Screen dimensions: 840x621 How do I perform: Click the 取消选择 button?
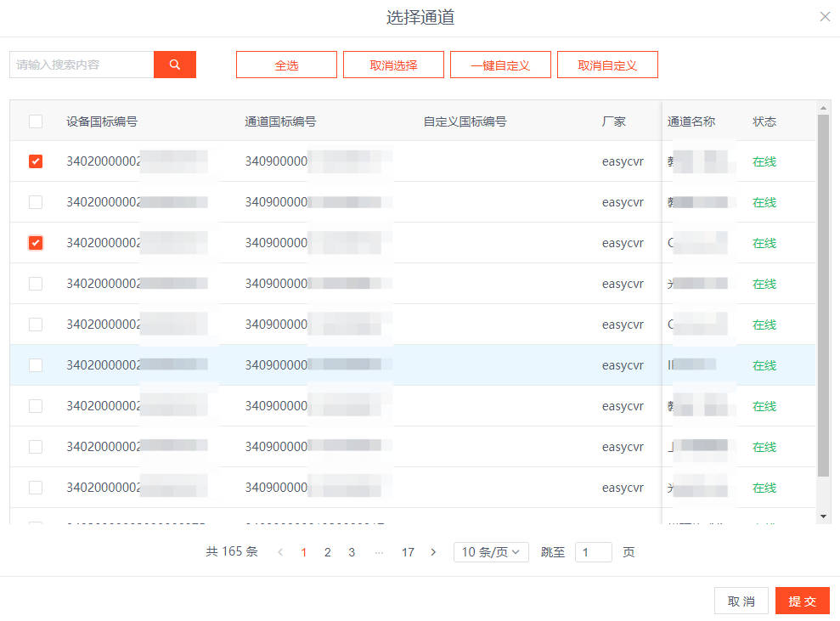(394, 65)
